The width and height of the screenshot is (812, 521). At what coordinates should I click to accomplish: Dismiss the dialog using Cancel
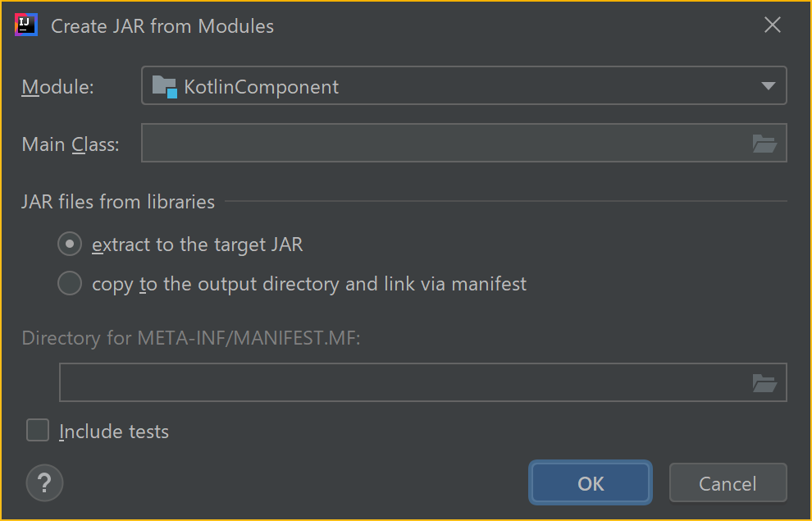click(728, 482)
